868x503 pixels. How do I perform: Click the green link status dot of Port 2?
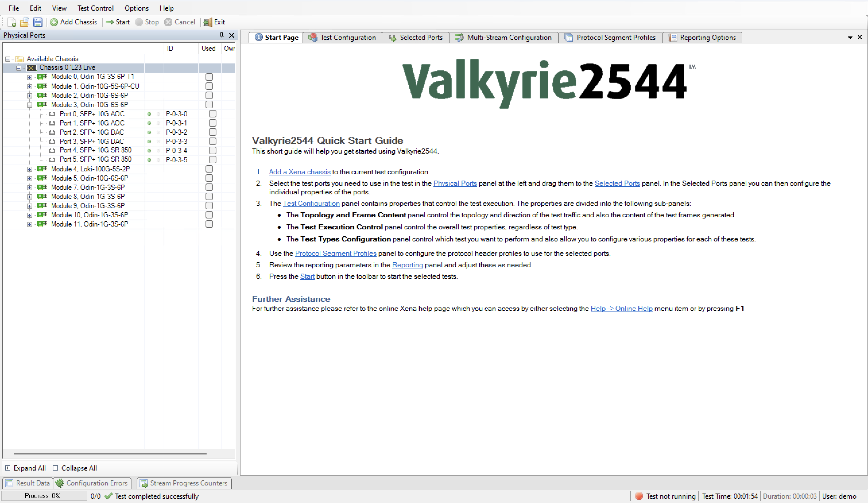pos(149,132)
